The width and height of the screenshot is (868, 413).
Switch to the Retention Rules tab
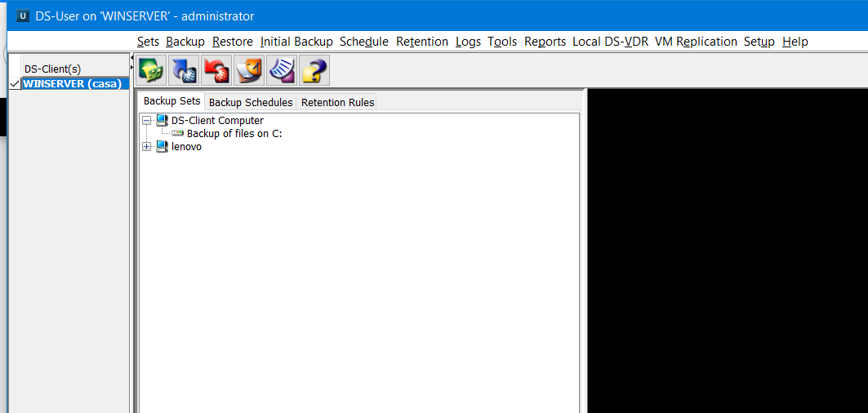[x=338, y=102]
